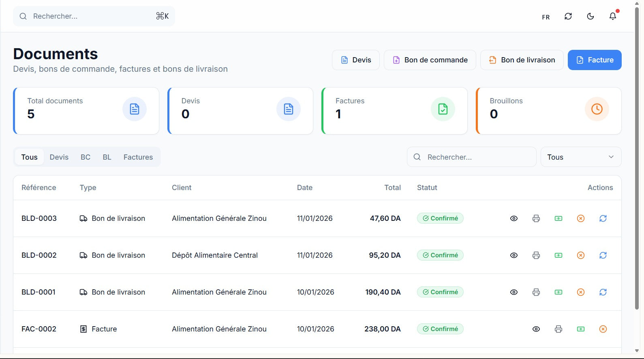The height and width of the screenshot is (359, 644).
Task: Click the notifications bell icon
Action: (x=612, y=16)
